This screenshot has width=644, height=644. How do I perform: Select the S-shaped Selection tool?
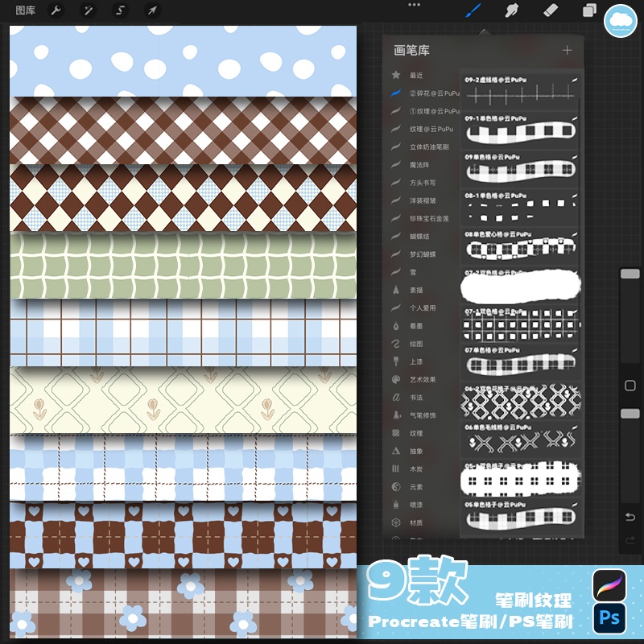coord(120,10)
